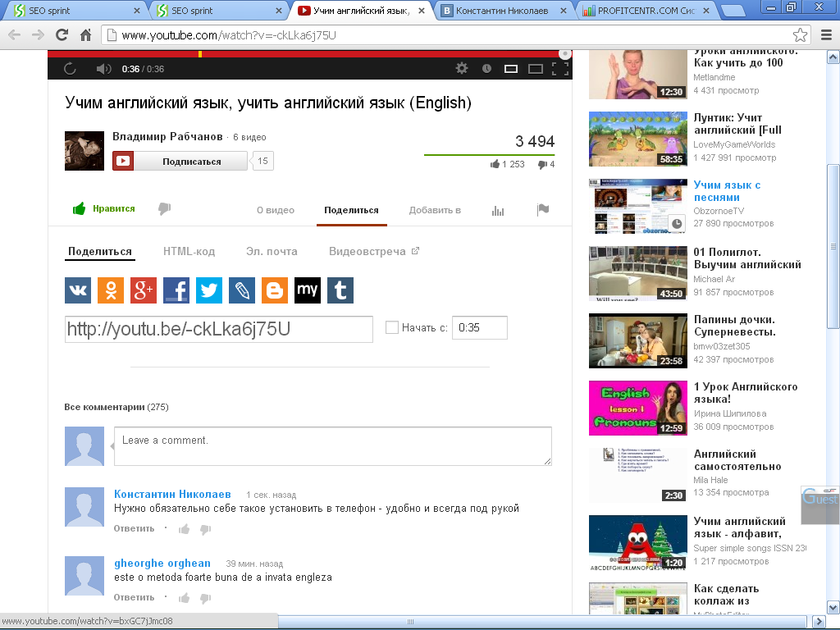The width and height of the screenshot is (840, 630).
Task: Click the short URL youtu.be field
Action: (218, 329)
